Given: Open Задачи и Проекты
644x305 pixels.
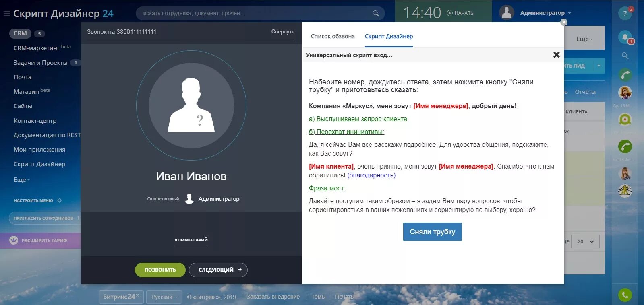Looking at the screenshot, I should (x=41, y=63).
